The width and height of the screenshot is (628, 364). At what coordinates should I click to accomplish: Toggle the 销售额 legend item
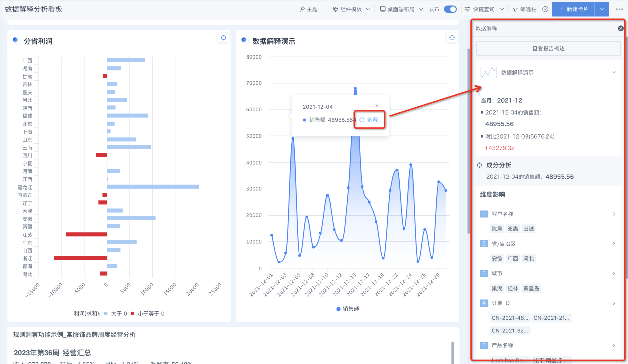[347, 309]
